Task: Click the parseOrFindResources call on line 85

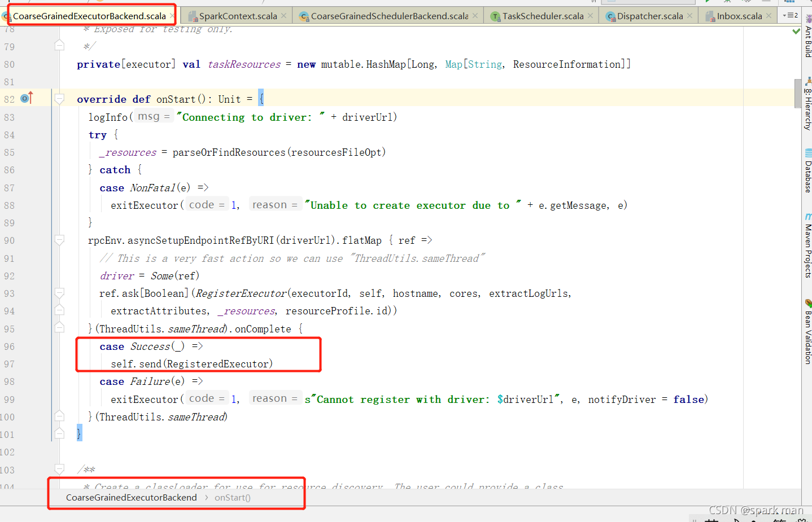Action: point(229,152)
